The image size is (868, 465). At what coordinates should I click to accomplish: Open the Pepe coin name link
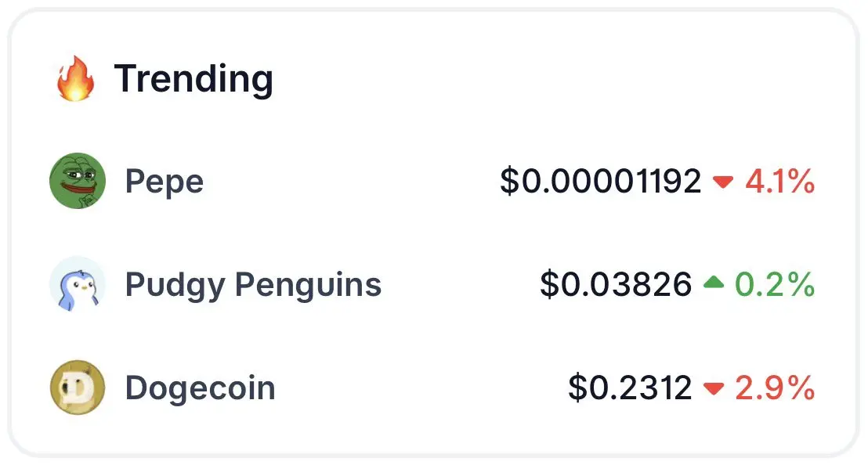[x=165, y=182]
